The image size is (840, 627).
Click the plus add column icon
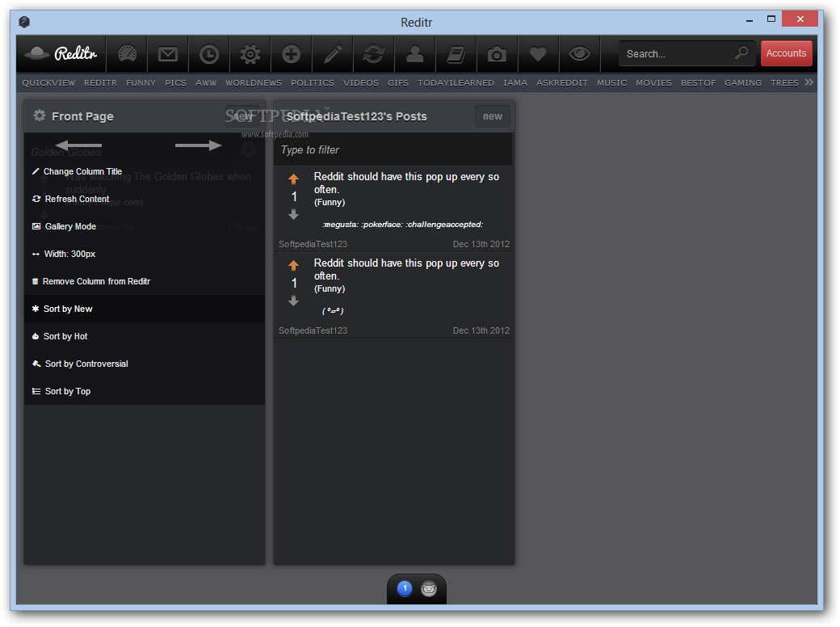(x=292, y=53)
